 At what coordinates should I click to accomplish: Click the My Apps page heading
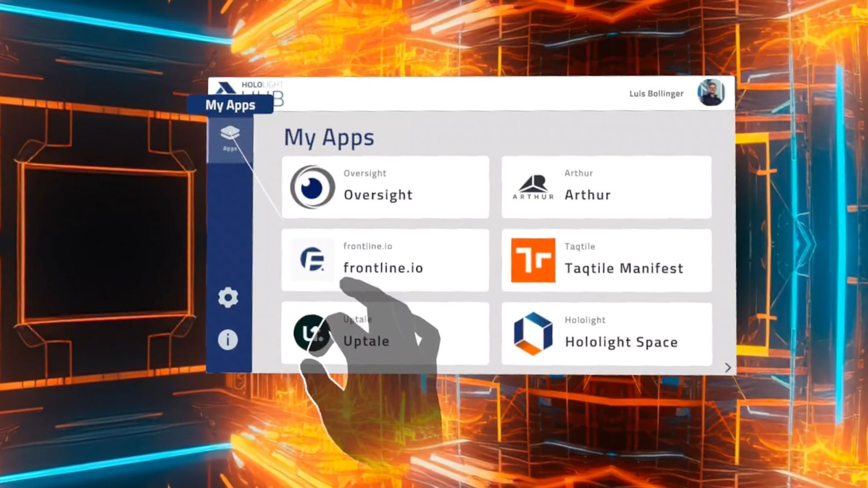(329, 138)
